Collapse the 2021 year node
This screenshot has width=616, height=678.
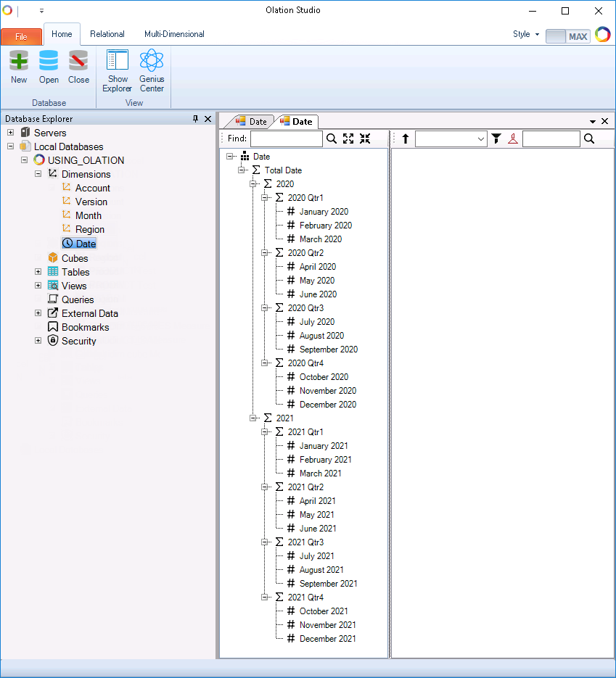point(252,418)
